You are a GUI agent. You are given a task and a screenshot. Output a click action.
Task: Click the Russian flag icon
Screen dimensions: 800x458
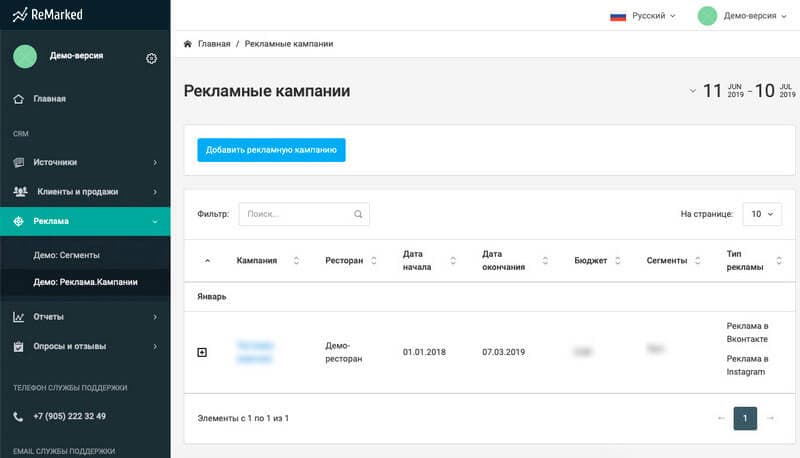pyautogui.click(x=618, y=16)
